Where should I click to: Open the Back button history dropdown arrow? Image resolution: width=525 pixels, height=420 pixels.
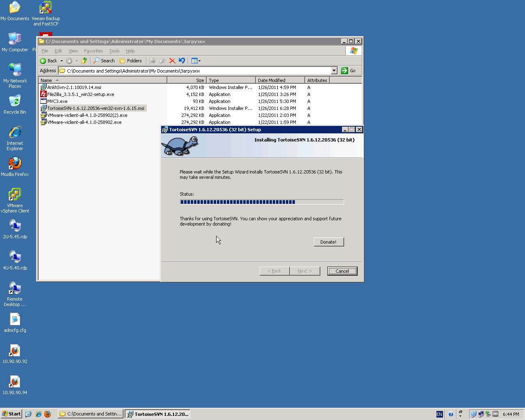tap(62, 61)
